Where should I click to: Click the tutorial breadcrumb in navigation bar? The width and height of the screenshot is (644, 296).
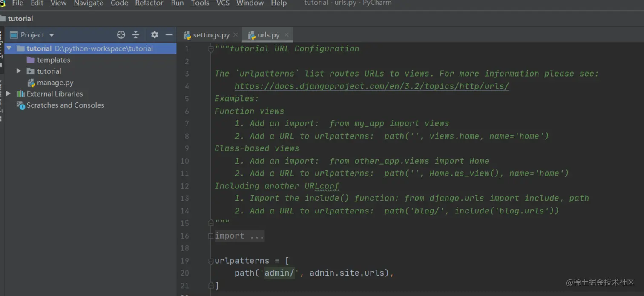click(20, 19)
